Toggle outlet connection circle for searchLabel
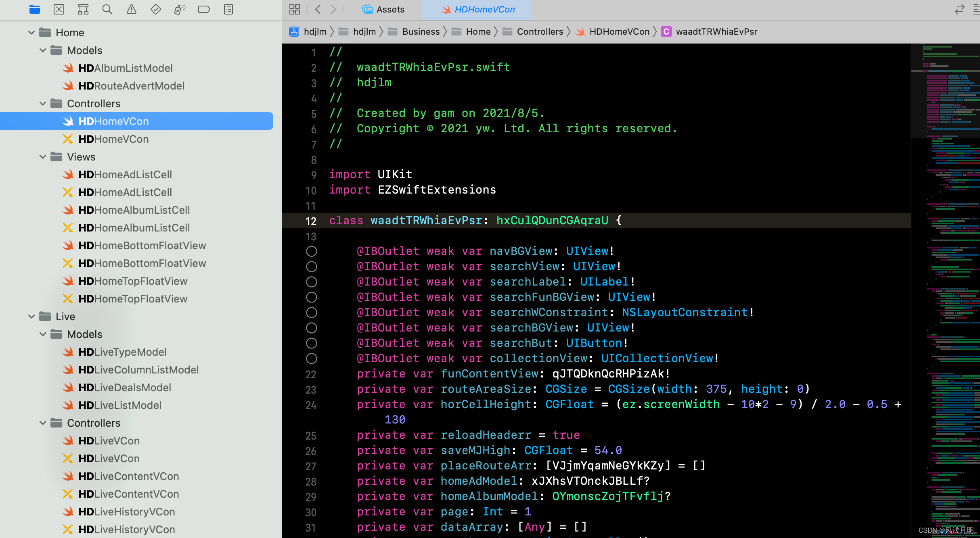 click(x=312, y=282)
